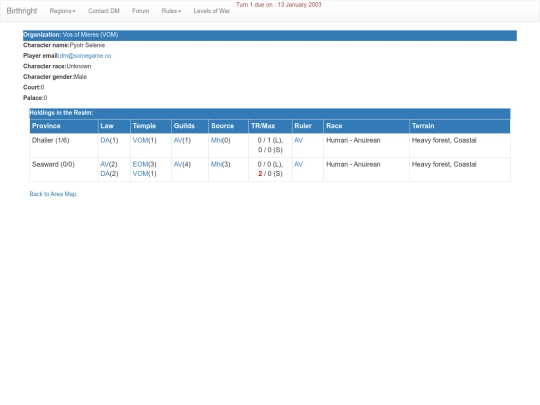Viewport: 540px width, 405px height.
Task: Click the Province column header
Action: point(64,126)
